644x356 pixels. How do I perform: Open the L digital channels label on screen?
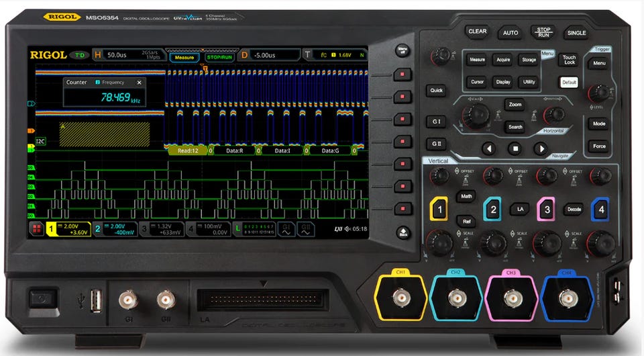pyautogui.click(x=255, y=230)
